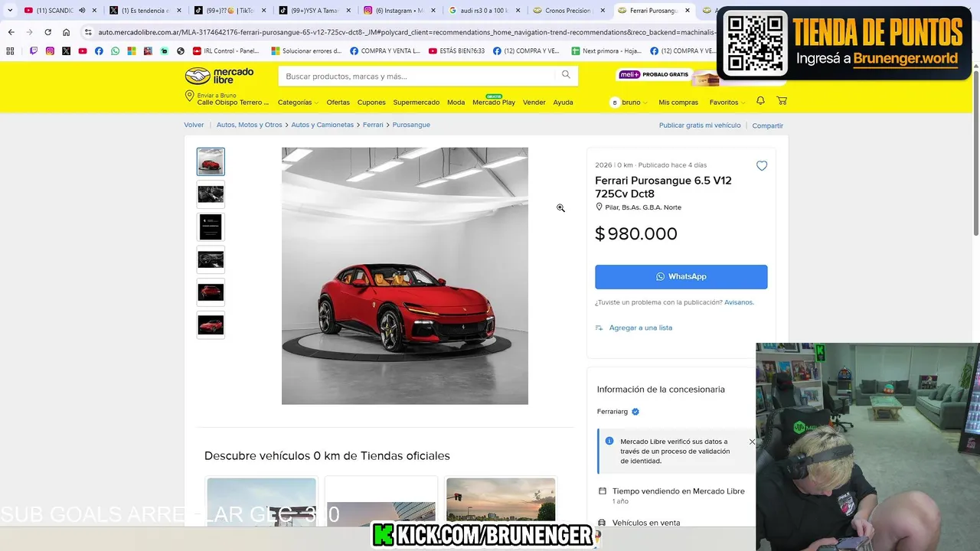The image size is (980, 551).
Task: Open the bruno account dropdown
Action: [629, 103]
